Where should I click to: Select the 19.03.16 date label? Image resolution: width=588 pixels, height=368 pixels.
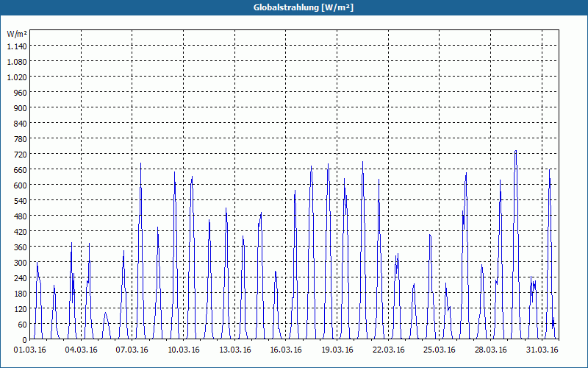pyautogui.click(x=337, y=350)
